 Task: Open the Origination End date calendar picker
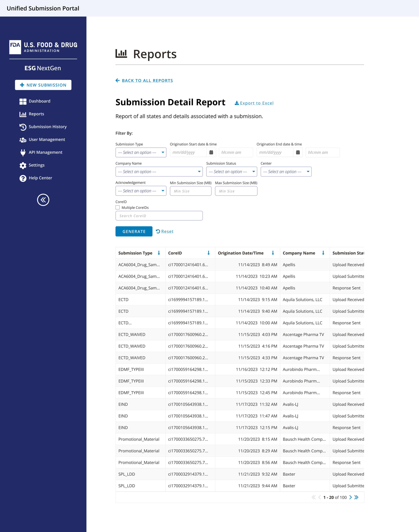(x=298, y=152)
